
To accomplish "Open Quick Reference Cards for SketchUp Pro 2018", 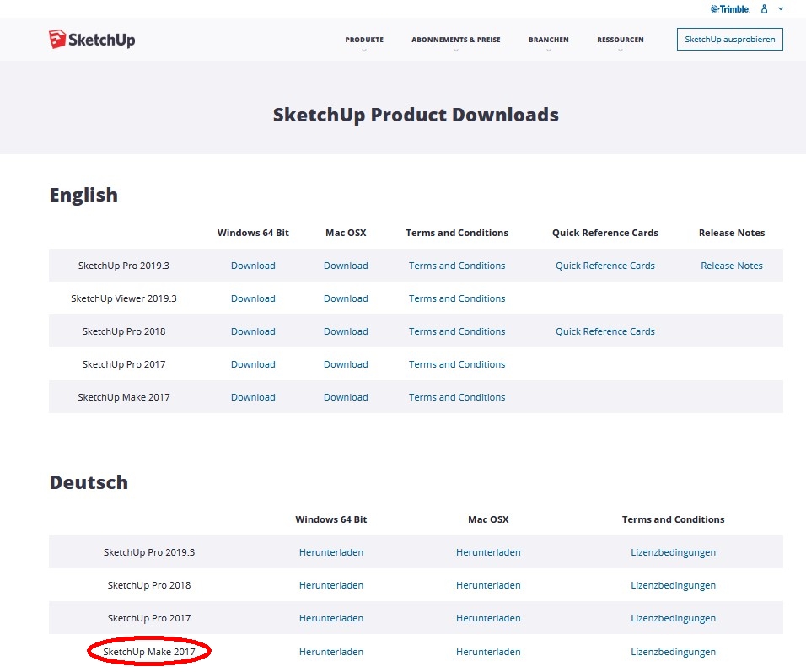I will [x=604, y=331].
